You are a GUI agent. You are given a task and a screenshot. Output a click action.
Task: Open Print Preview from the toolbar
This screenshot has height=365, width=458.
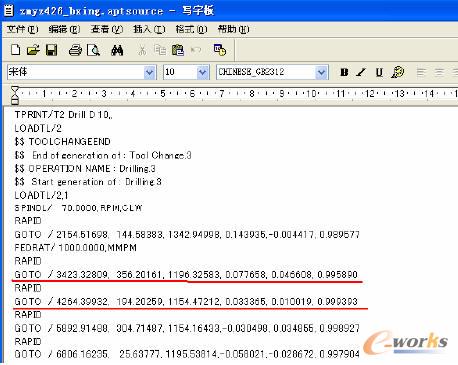93,50
